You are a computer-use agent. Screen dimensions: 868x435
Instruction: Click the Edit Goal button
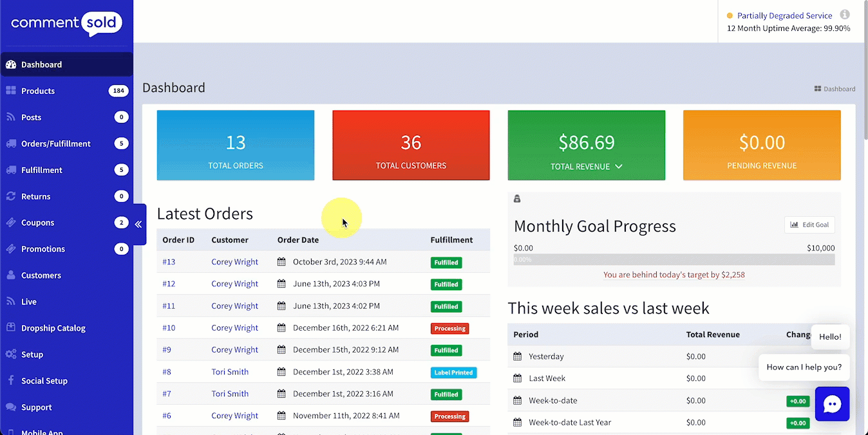809,225
